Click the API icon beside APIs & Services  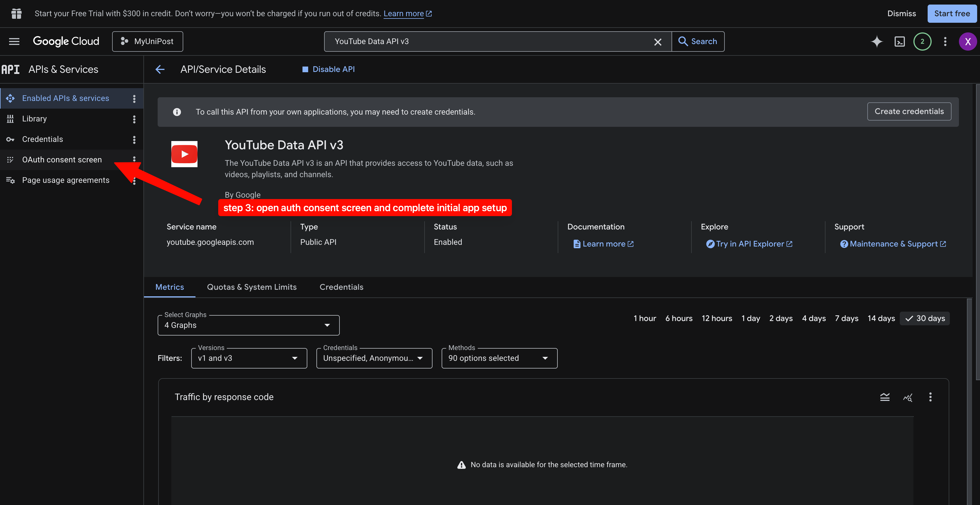(x=11, y=69)
